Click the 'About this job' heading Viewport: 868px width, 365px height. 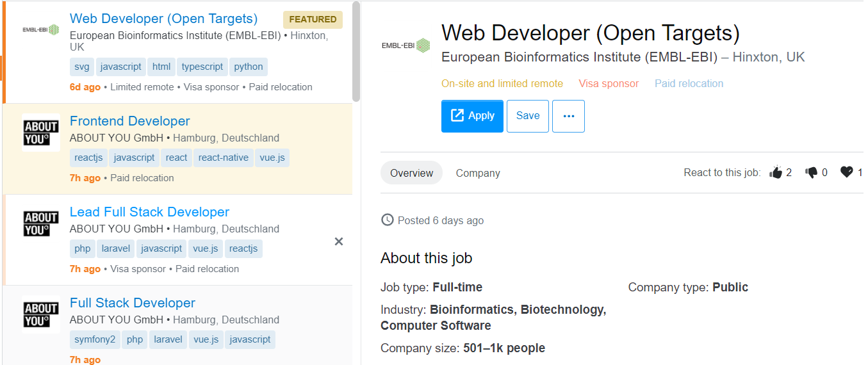[x=426, y=258]
